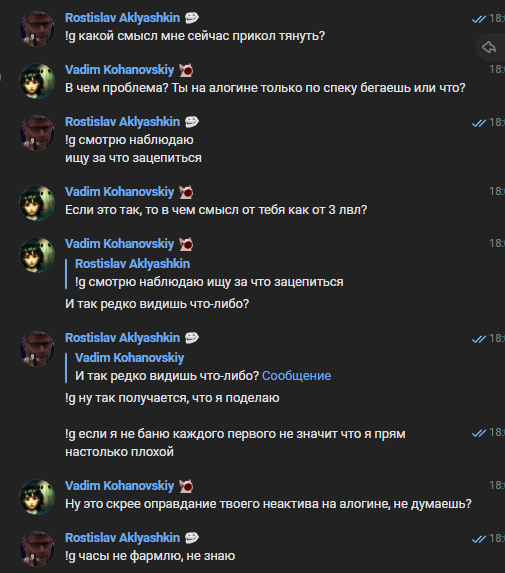Open Vadim's avatar on 'Если это так' message
This screenshot has width=505, height=573.
coord(37,202)
